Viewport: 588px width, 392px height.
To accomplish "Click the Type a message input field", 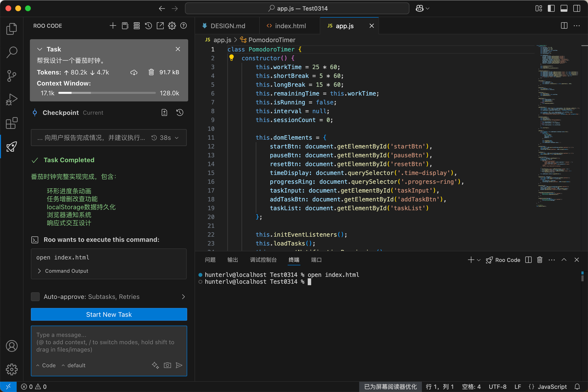I will coord(109,342).
